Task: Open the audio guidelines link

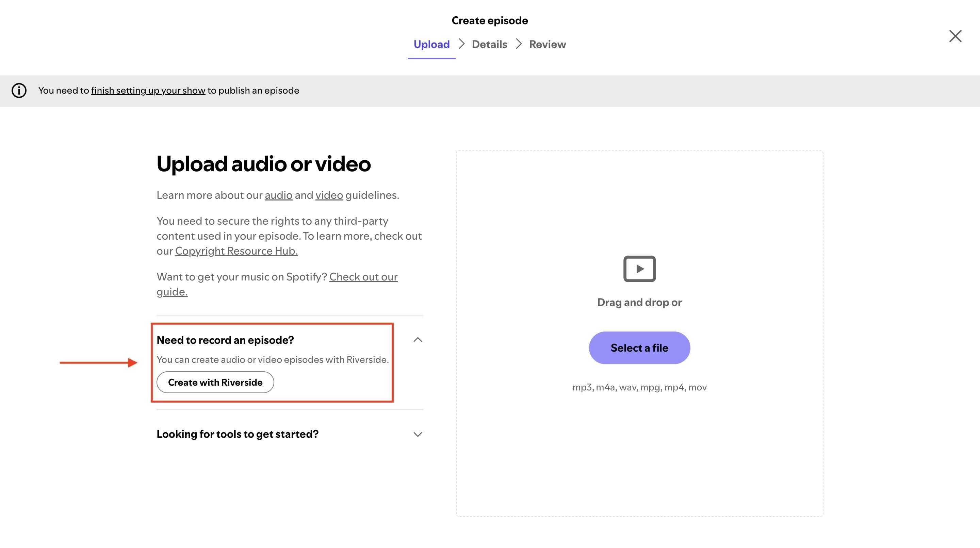Action: (278, 195)
